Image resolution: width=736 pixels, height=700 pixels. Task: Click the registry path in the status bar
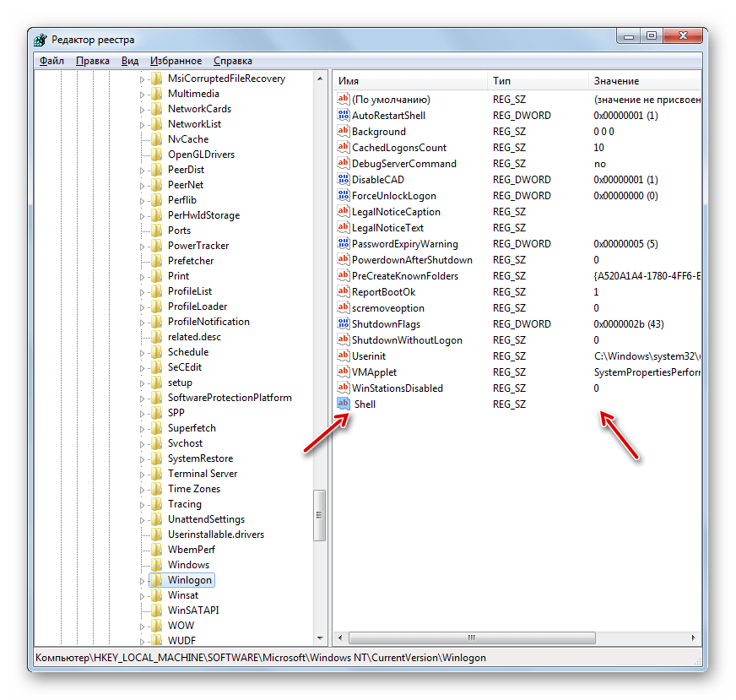(x=261, y=658)
